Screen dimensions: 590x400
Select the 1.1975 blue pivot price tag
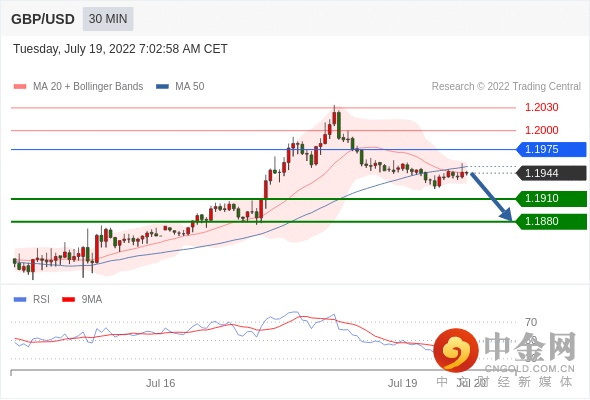click(x=551, y=149)
